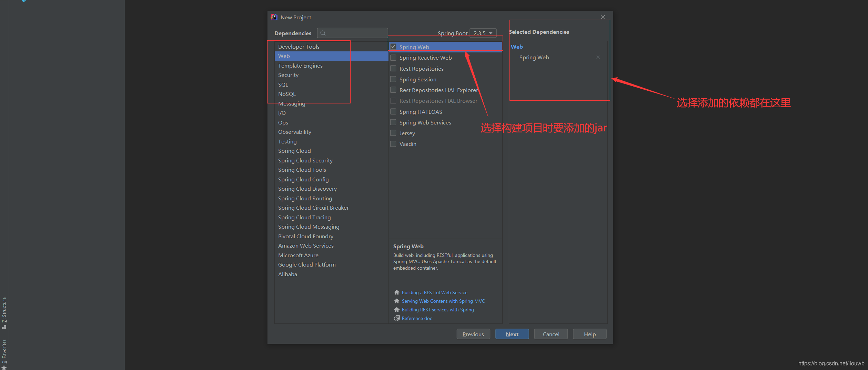Viewport: 868px width, 370px height.
Task: Open the Spring Boot version dropdown
Action: (x=483, y=33)
